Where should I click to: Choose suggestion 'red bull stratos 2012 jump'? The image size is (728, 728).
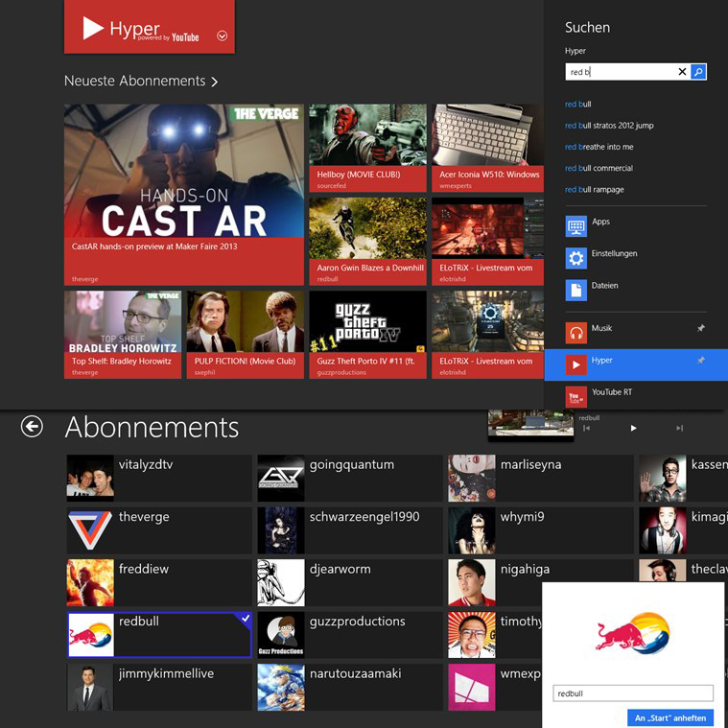click(609, 126)
